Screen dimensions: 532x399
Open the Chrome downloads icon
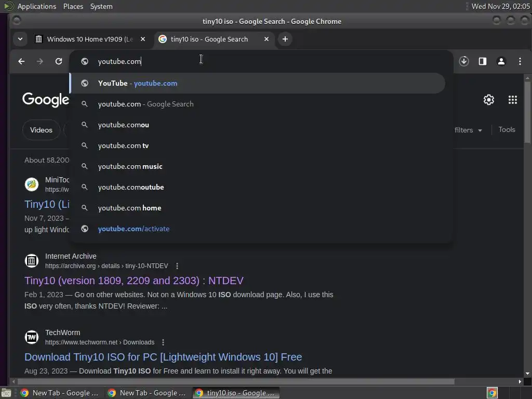[464, 61]
